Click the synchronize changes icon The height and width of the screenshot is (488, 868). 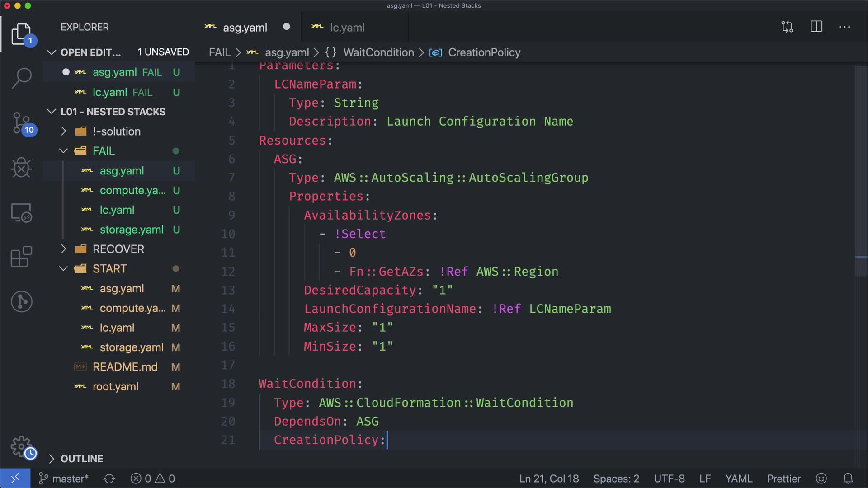coord(109,479)
